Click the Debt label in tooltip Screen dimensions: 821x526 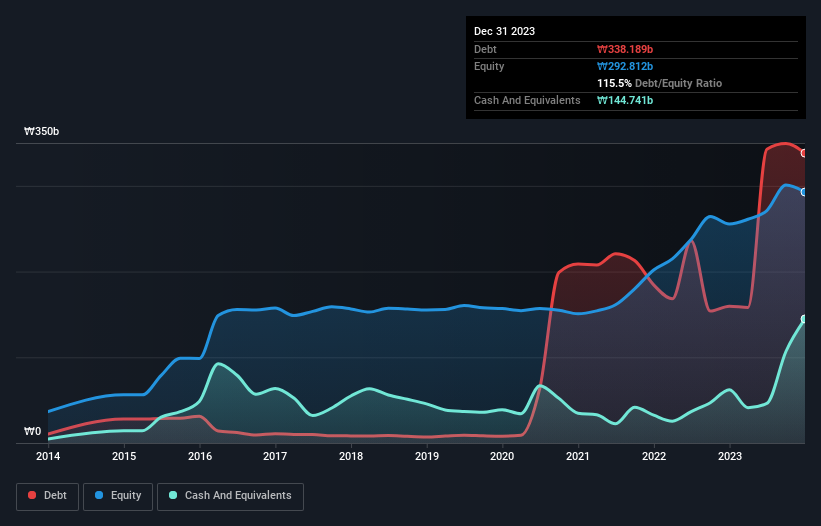click(x=485, y=49)
